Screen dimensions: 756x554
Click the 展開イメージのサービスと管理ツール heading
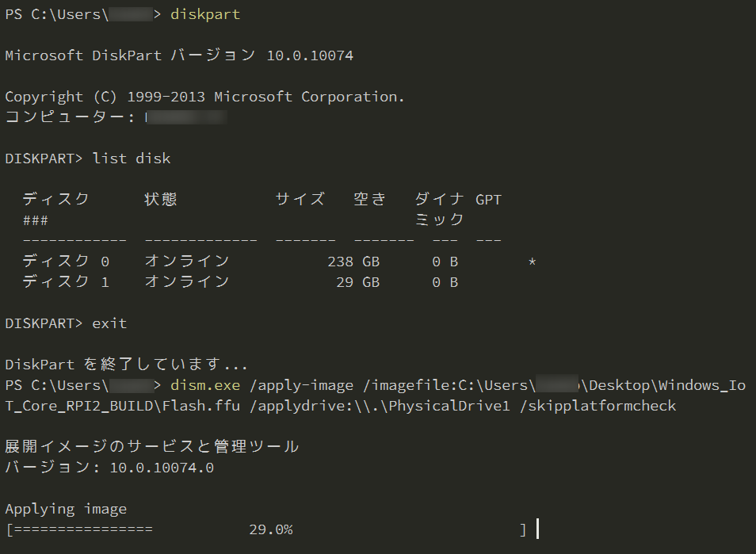(152, 447)
